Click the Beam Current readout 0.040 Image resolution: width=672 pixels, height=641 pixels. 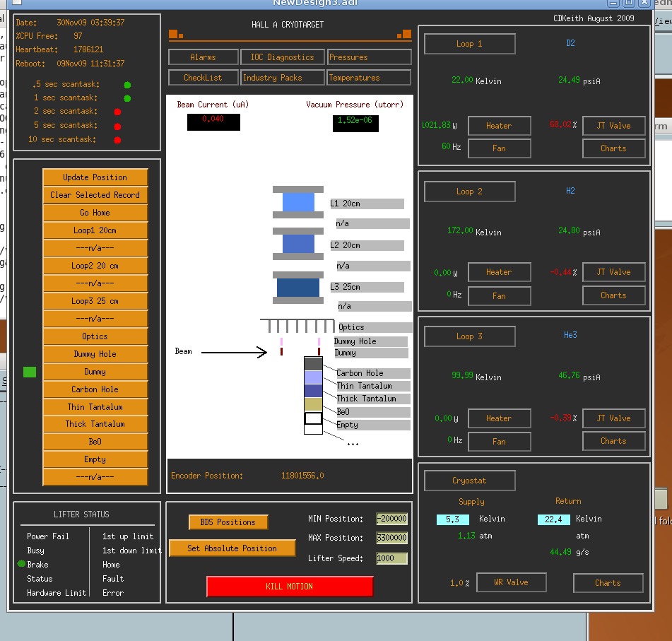[213, 122]
